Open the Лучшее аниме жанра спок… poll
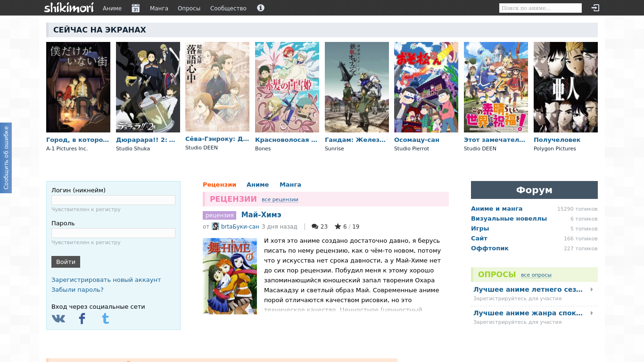 coord(528,313)
